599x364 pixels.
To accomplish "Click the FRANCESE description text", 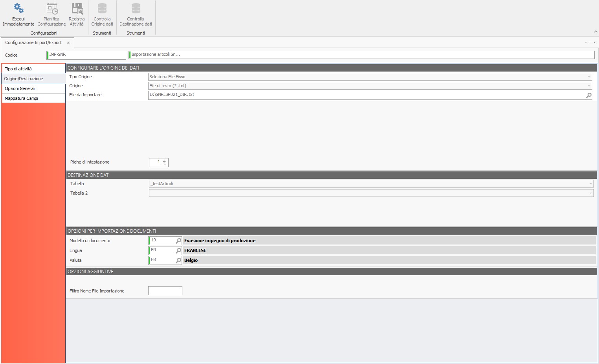I will pyautogui.click(x=195, y=250).
